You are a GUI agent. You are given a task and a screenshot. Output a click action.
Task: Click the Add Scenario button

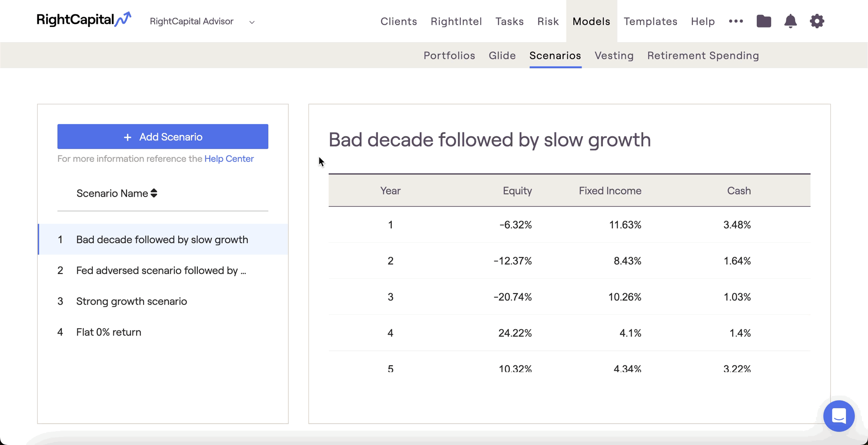tap(163, 137)
